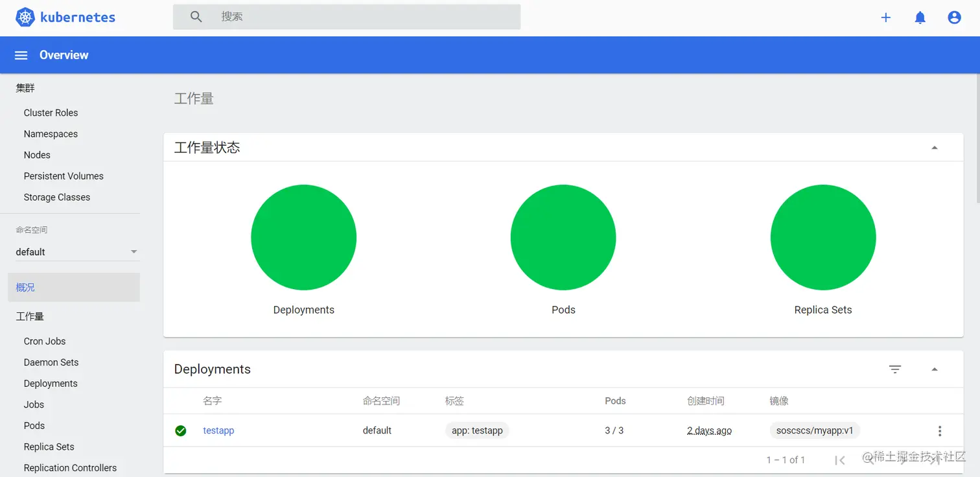
Task: Click the Kubernetes logo icon
Action: pyautogui.click(x=25, y=17)
